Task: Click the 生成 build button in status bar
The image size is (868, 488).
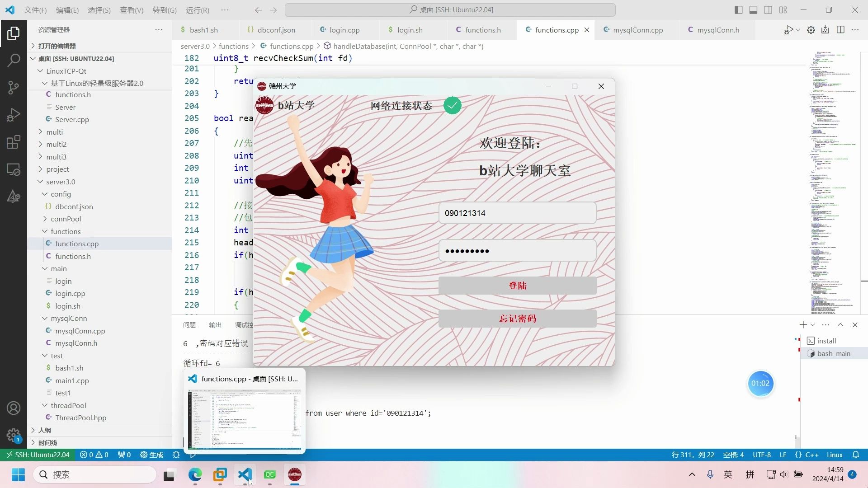Action: [152, 455]
